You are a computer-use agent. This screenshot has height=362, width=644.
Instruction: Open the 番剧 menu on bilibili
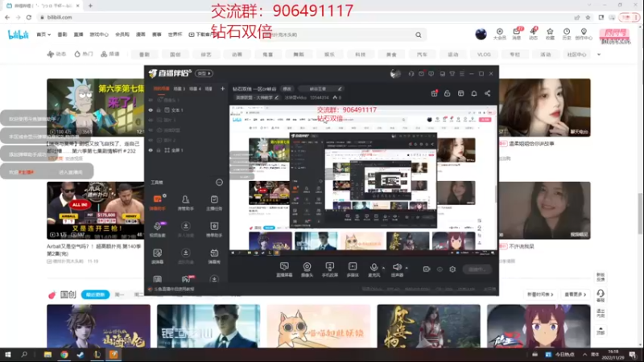62,35
